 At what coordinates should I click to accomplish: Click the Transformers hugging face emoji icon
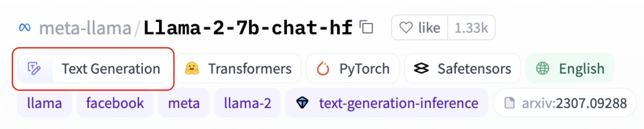pyautogui.click(x=192, y=69)
